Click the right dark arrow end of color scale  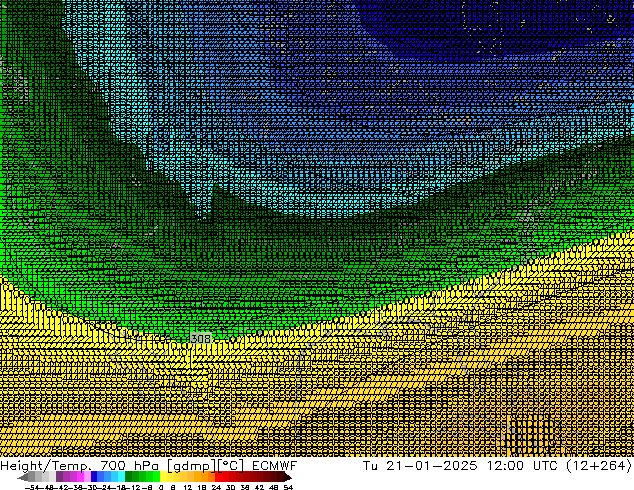[x=287, y=477]
